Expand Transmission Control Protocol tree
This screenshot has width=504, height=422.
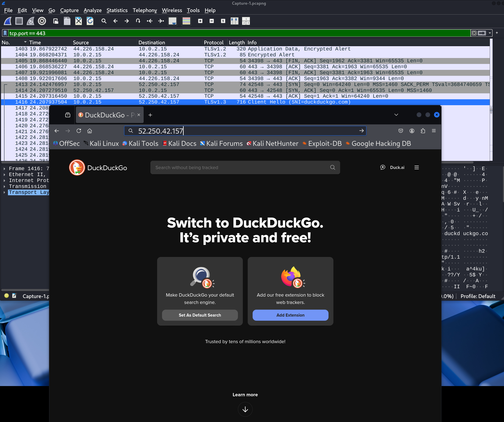(4, 186)
